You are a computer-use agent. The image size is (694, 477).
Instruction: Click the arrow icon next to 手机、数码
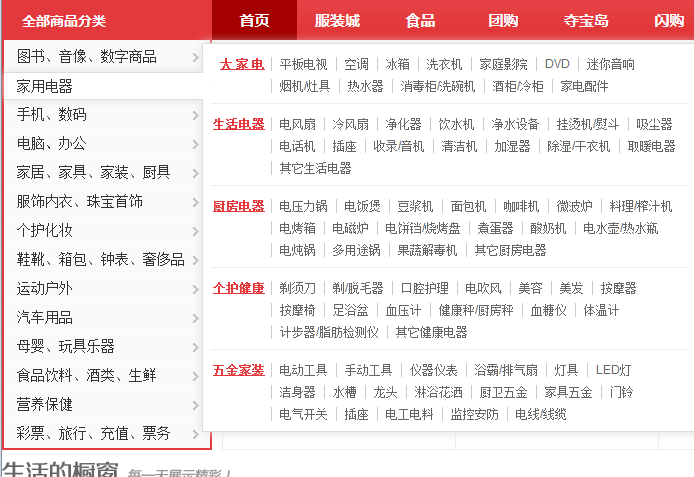click(195, 115)
